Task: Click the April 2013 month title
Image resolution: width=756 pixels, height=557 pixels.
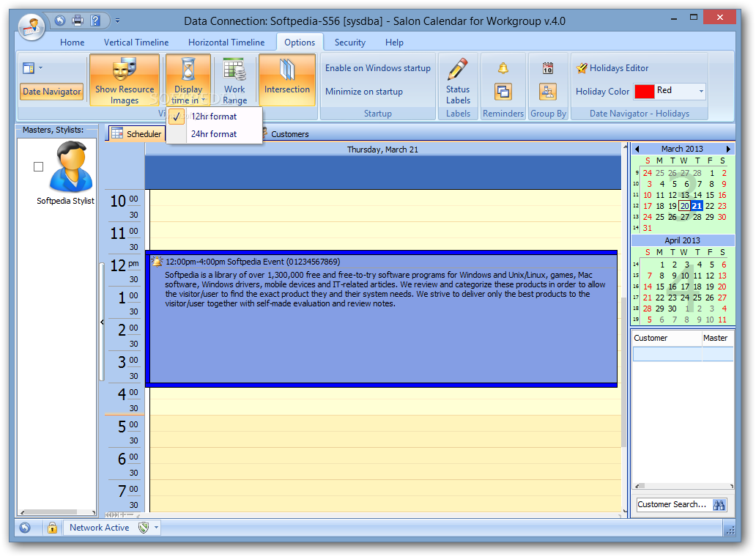Action: pyautogui.click(x=682, y=240)
